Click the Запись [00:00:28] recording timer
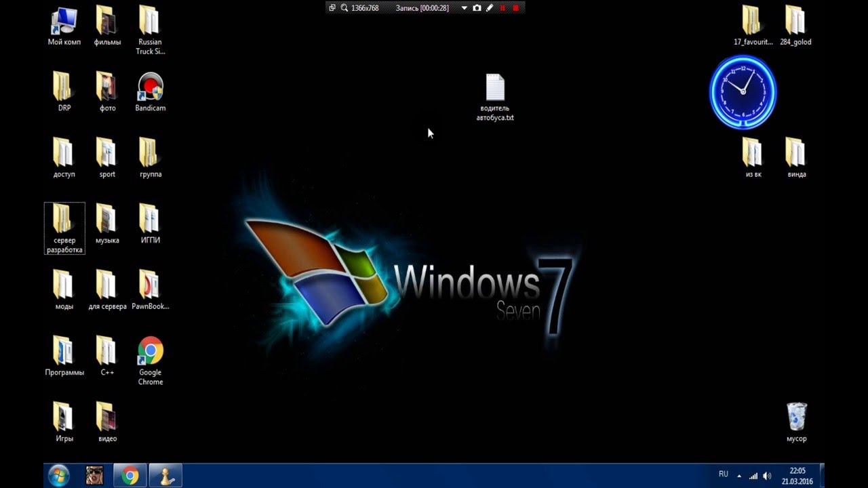868x488 pixels. [x=422, y=8]
